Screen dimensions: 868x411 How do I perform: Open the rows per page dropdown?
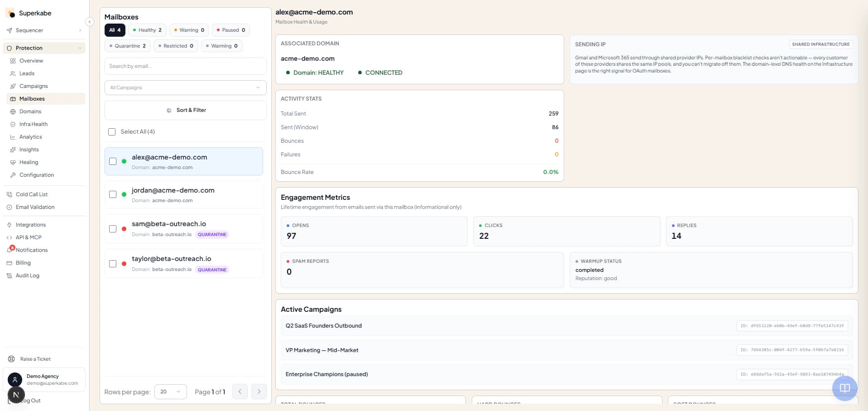[x=170, y=392]
